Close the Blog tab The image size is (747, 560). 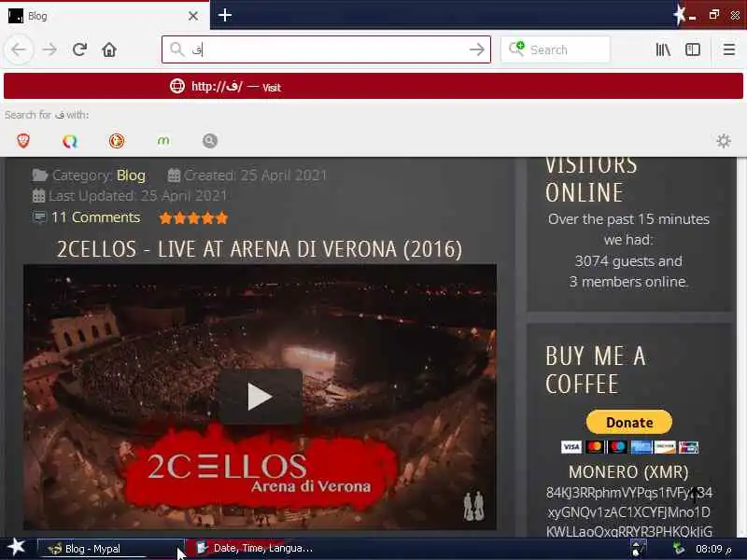[193, 16]
